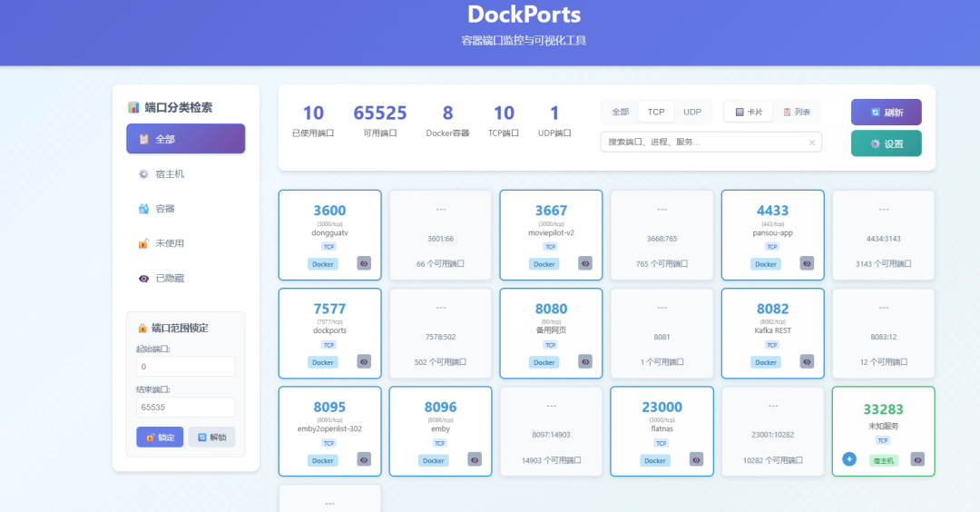Open 设置 settings button
Image resolution: width=980 pixels, height=512 pixels.
[x=886, y=143]
